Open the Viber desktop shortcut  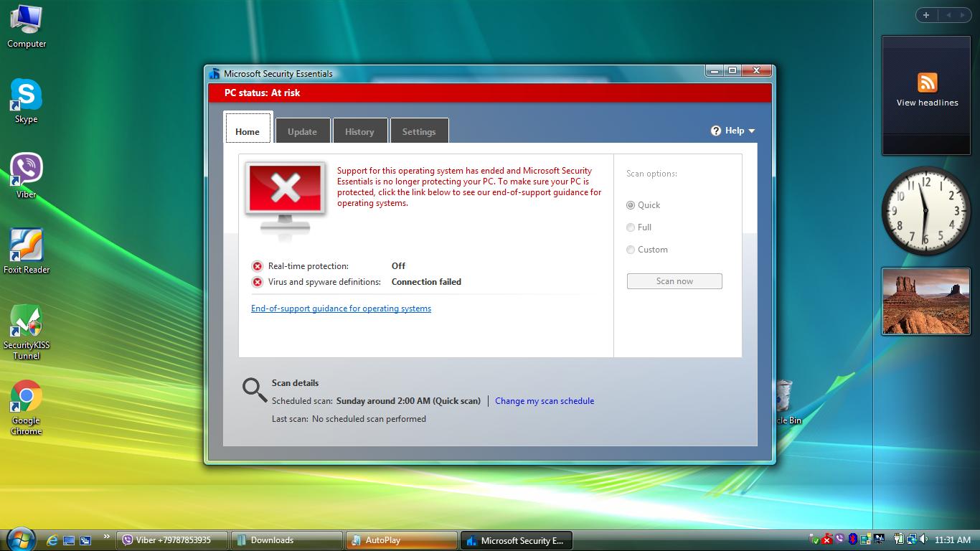(27, 176)
